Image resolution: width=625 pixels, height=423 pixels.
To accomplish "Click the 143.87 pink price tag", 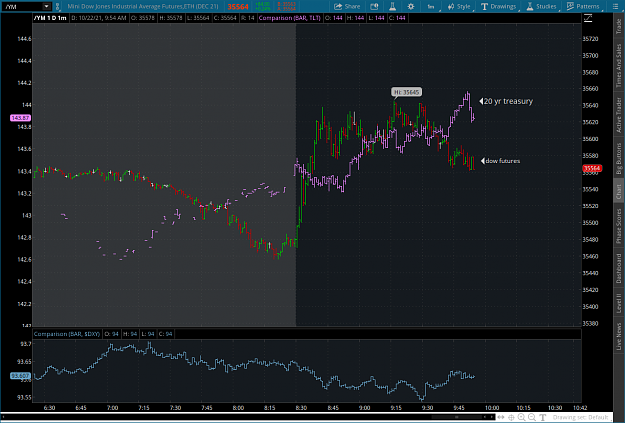I will (20, 118).
